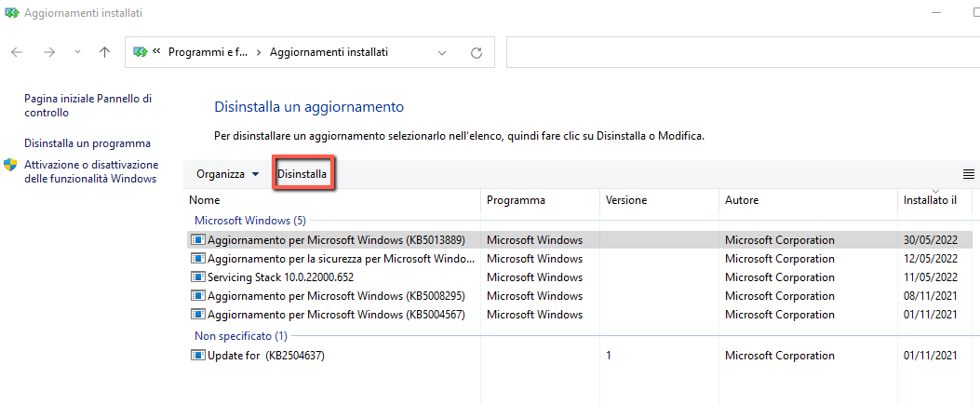Open Attivazione o disattivazione delle funzionalità Windows

91,172
